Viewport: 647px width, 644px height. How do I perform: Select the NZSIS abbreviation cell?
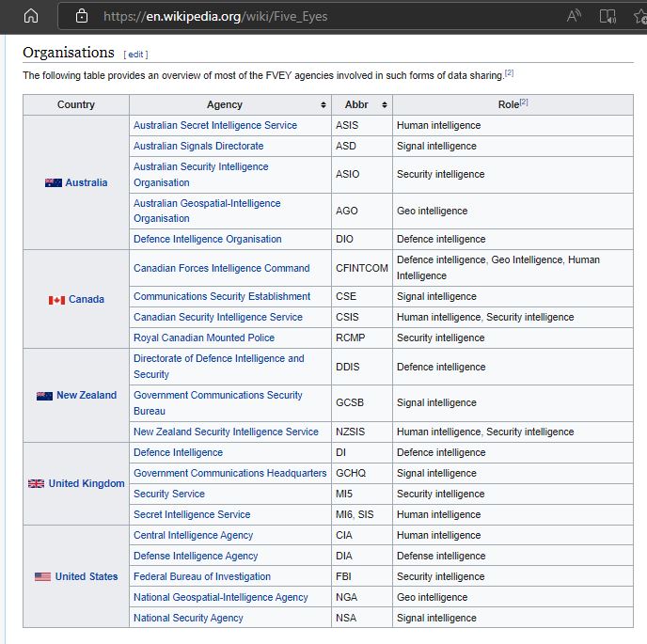click(x=362, y=432)
